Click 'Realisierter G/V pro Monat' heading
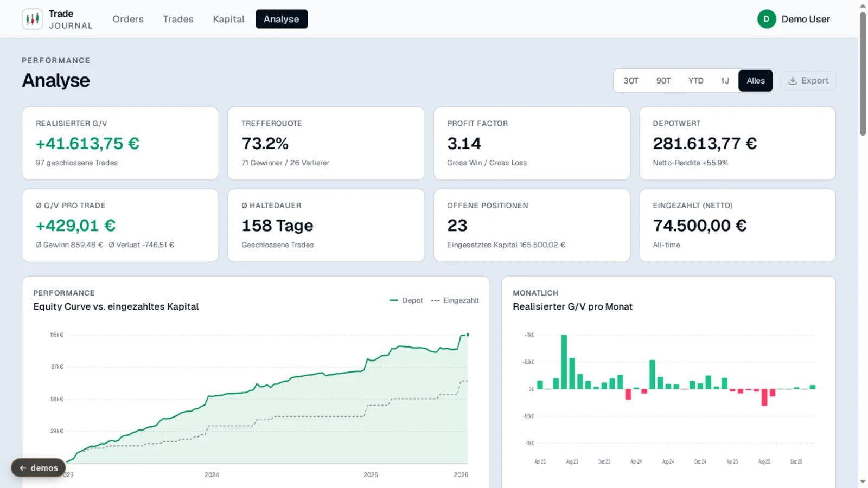The height and width of the screenshot is (488, 868). pyautogui.click(x=572, y=306)
